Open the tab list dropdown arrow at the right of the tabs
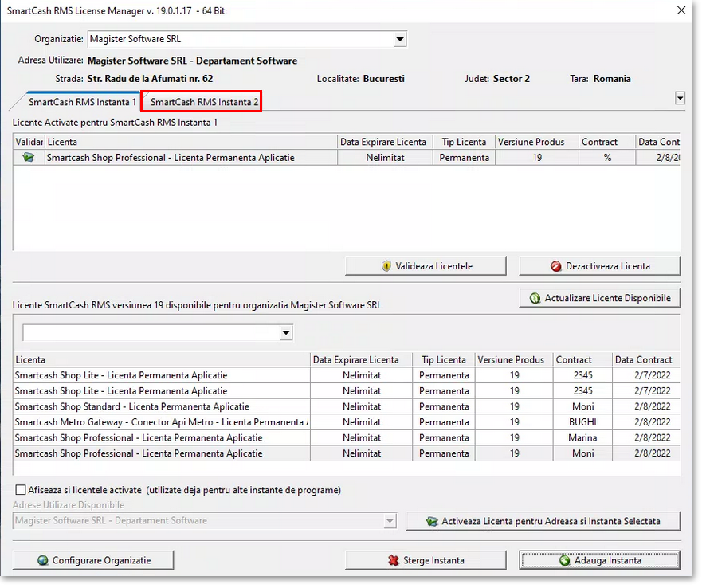This screenshot has height=588, width=706. pos(680,98)
